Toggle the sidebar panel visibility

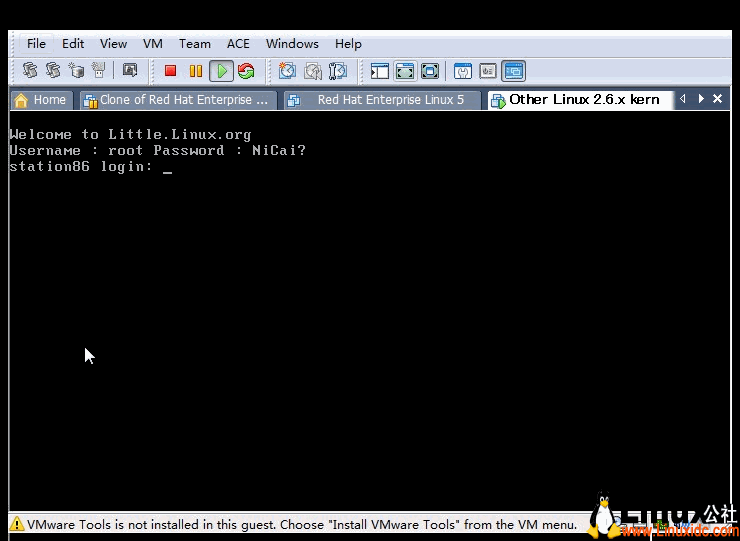(380, 71)
